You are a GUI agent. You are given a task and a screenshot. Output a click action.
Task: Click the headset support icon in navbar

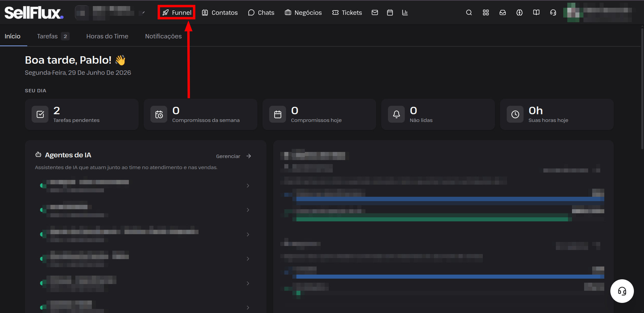point(553,12)
